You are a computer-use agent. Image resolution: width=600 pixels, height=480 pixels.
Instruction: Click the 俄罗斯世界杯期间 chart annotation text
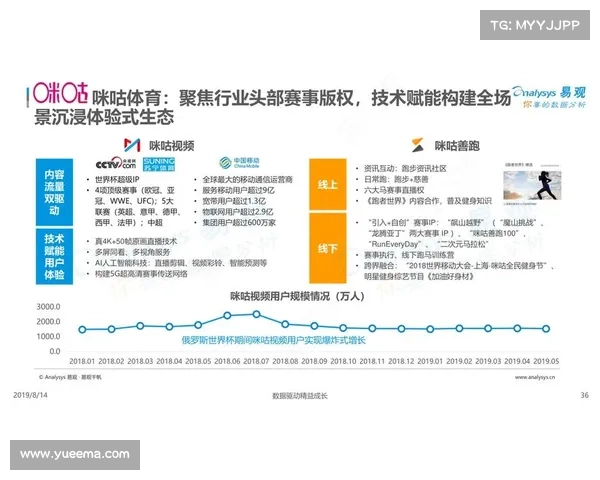(273, 340)
